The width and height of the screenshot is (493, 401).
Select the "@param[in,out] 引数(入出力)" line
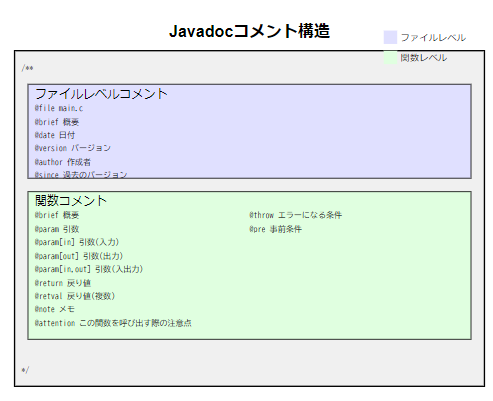tap(89, 269)
